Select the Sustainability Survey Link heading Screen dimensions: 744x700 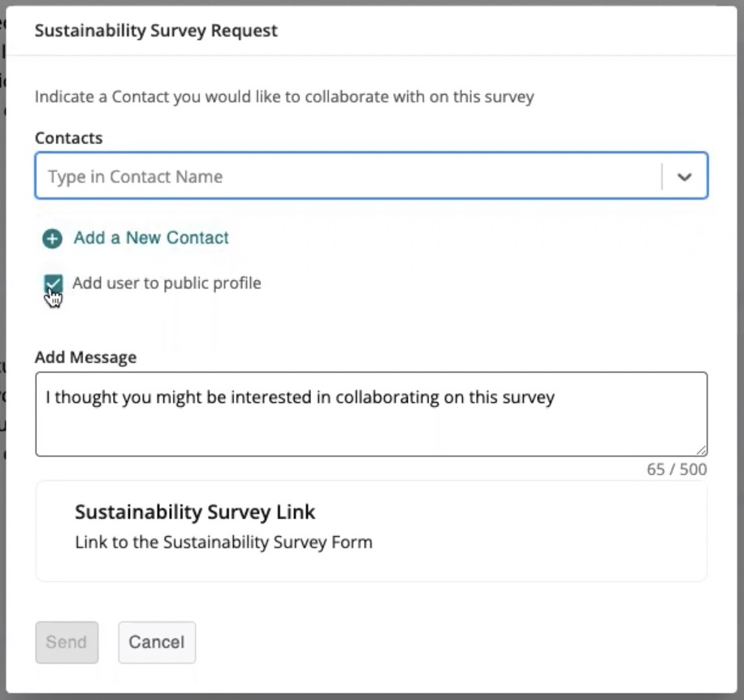pyautogui.click(x=195, y=512)
